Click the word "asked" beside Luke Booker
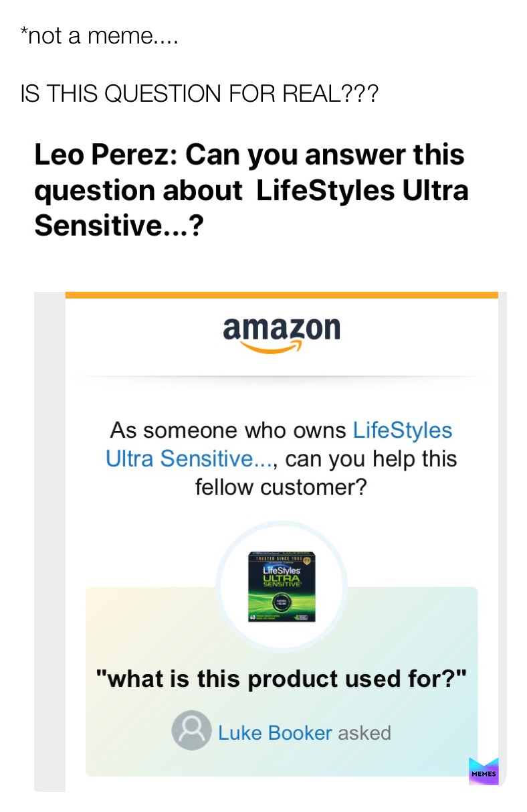This screenshot has height=812, width=527. point(364,733)
